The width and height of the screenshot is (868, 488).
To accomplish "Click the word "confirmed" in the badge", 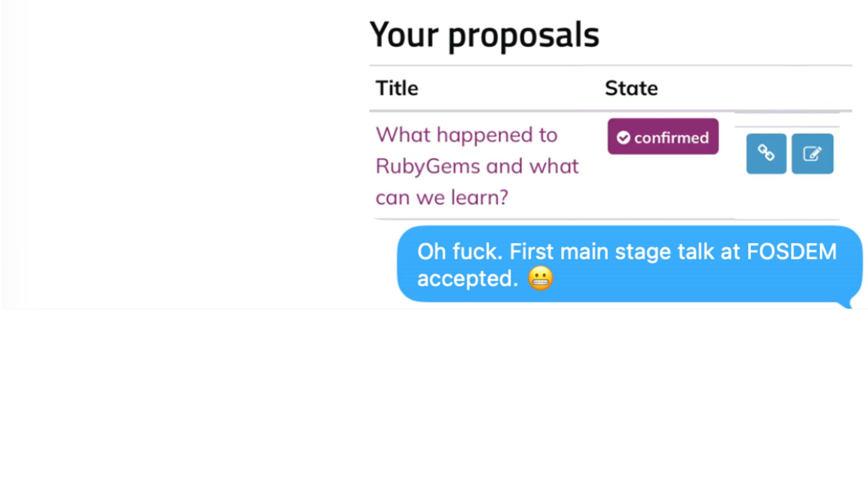I will [x=671, y=137].
